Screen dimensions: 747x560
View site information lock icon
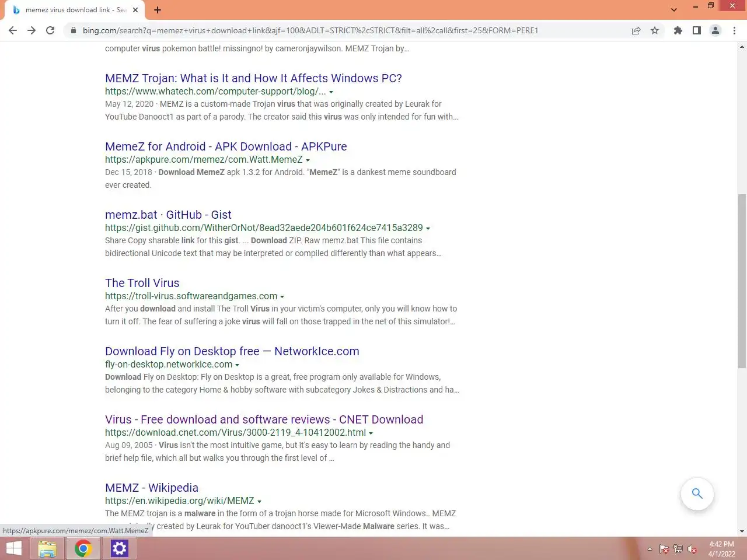click(73, 30)
